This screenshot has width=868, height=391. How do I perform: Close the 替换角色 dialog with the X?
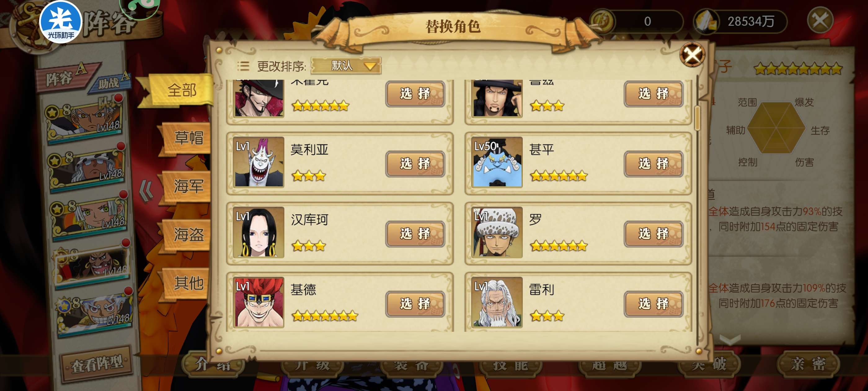tap(692, 54)
